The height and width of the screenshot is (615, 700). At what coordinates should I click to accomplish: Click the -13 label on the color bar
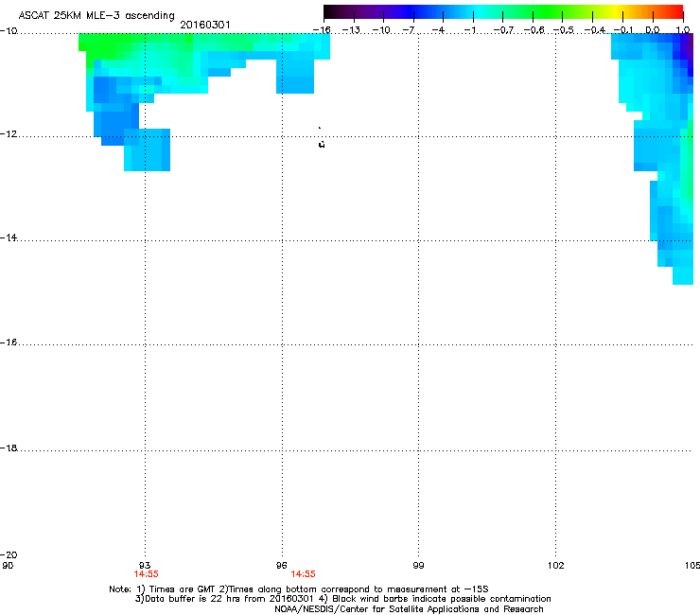(x=351, y=30)
